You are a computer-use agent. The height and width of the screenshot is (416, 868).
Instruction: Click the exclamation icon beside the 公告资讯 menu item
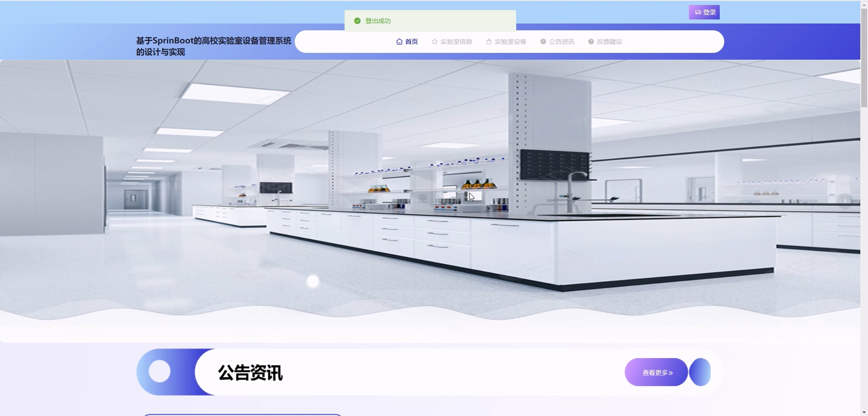click(x=543, y=41)
